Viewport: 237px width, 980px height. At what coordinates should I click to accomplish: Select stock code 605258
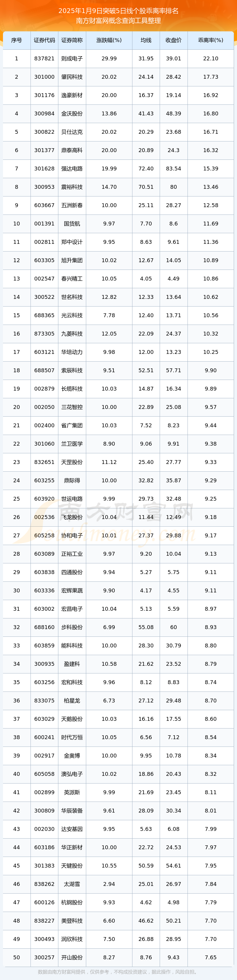coord(44,535)
